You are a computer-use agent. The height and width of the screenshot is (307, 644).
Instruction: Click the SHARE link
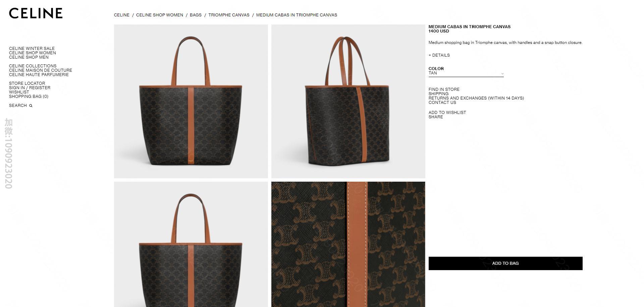point(436,117)
